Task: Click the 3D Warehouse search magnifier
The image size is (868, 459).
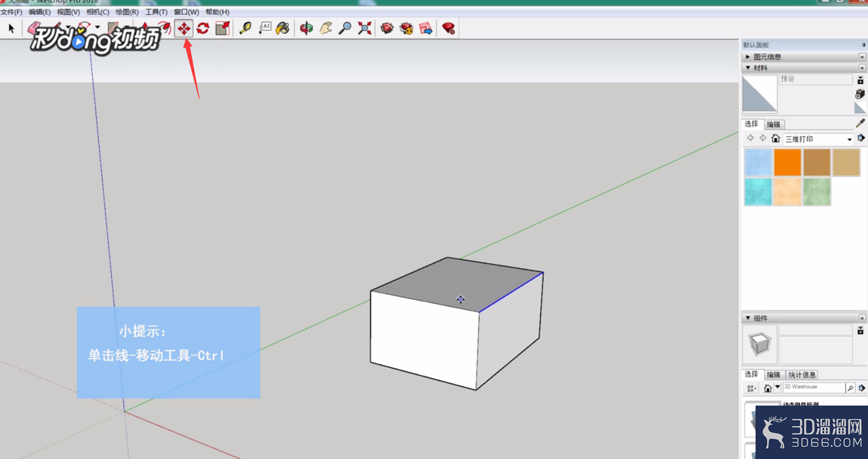Action: 851,388
